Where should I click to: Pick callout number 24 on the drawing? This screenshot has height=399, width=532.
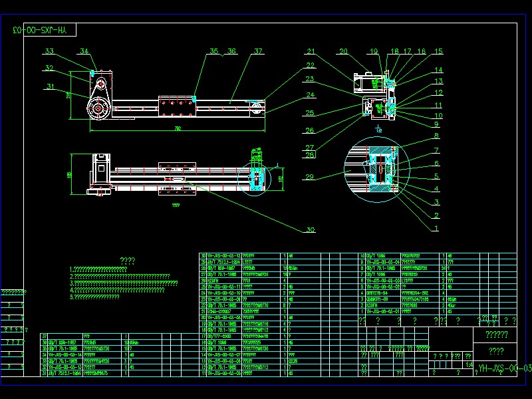[x=310, y=94]
